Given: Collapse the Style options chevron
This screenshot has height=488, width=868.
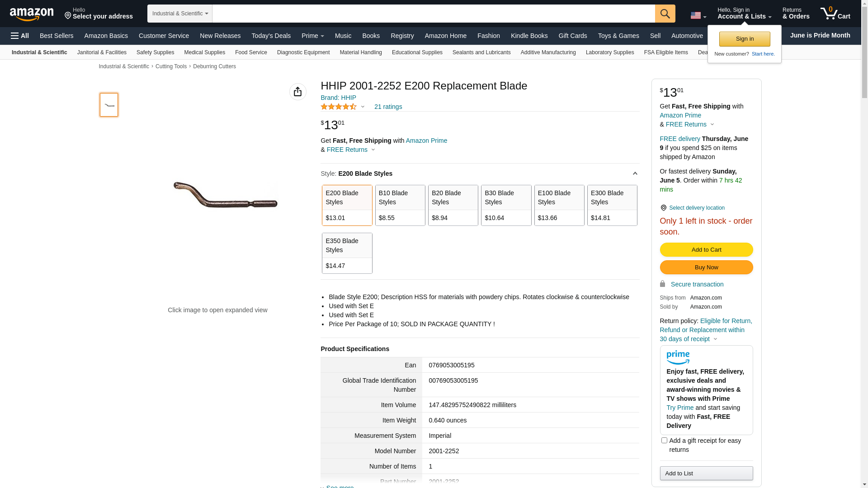Looking at the screenshot, I should [x=635, y=174].
